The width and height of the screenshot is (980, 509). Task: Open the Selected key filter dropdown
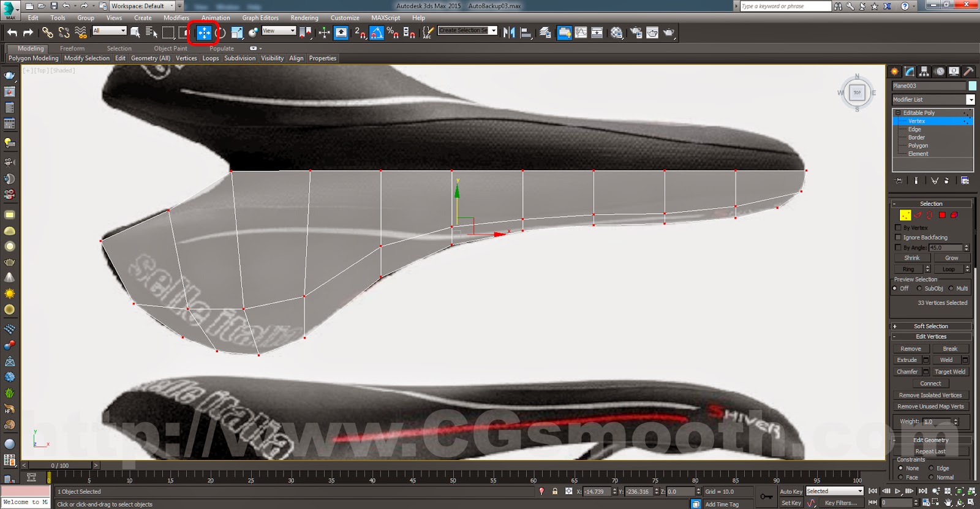pos(834,491)
